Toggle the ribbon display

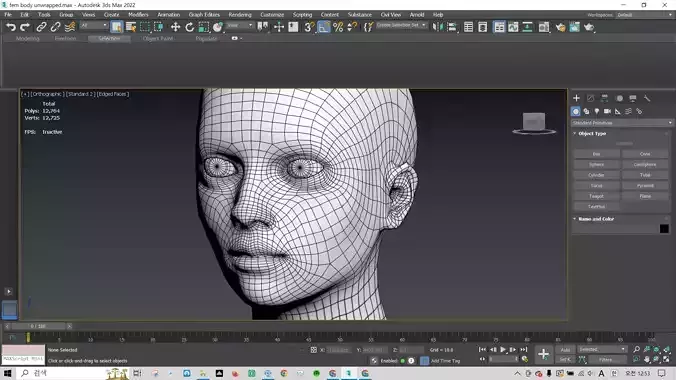tap(499, 27)
